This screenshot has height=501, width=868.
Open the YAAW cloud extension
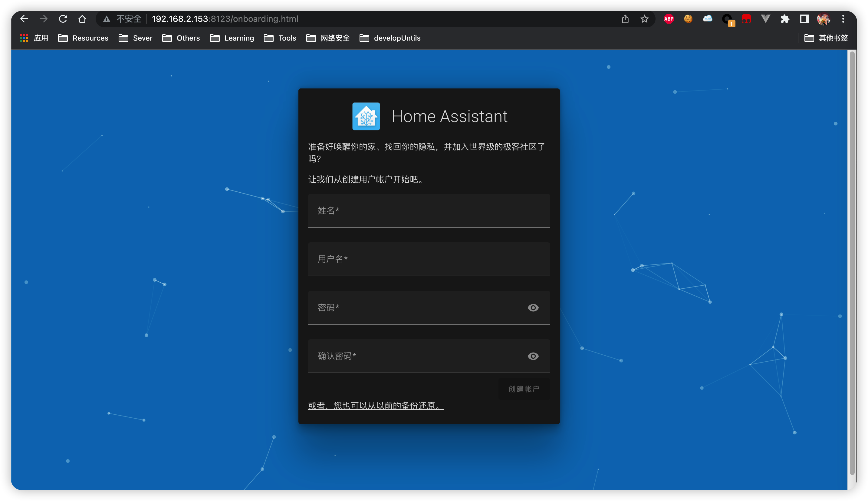708,19
